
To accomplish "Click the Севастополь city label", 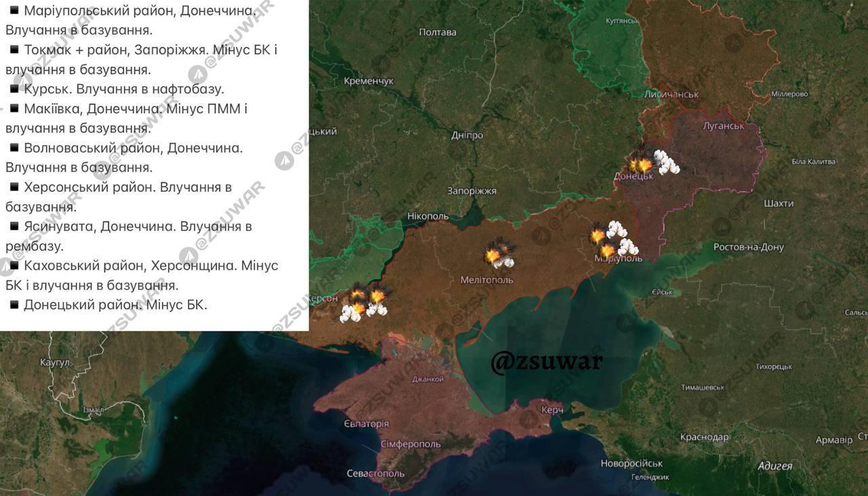I will (x=376, y=474).
